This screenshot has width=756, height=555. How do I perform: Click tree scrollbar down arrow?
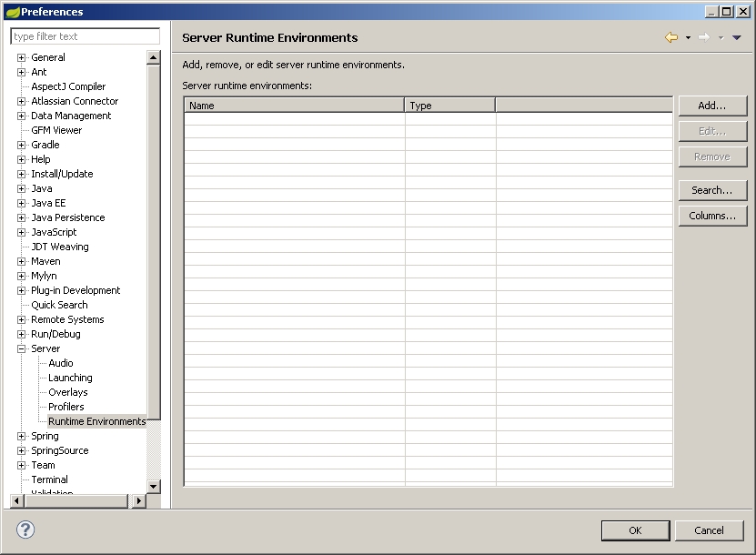[154, 486]
